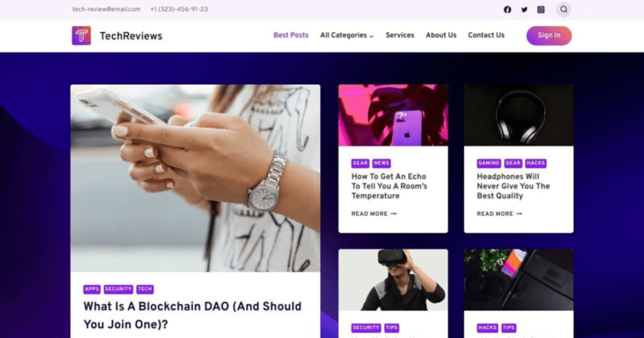Open the Services menu item

400,35
